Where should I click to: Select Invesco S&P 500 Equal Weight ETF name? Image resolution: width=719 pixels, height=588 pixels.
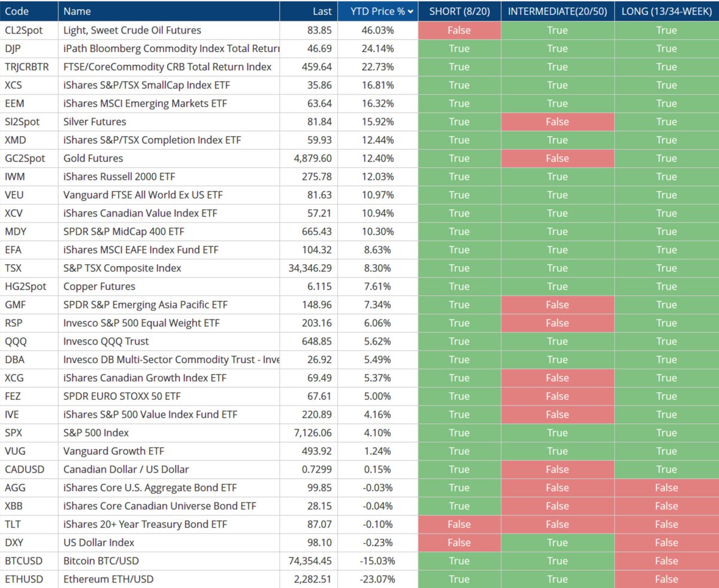click(x=169, y=322)
